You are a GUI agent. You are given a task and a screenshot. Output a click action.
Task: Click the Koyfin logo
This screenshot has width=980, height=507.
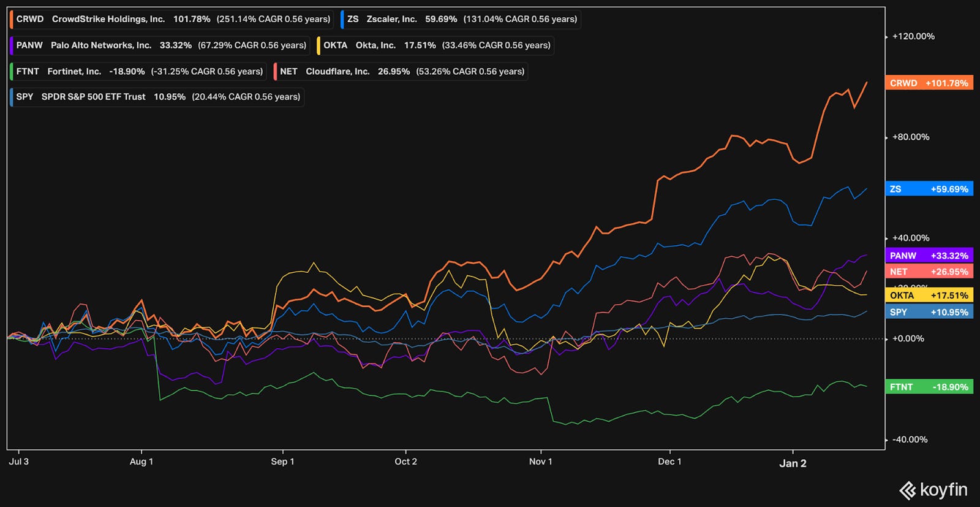pyautogui.click(x=933, y=490)
